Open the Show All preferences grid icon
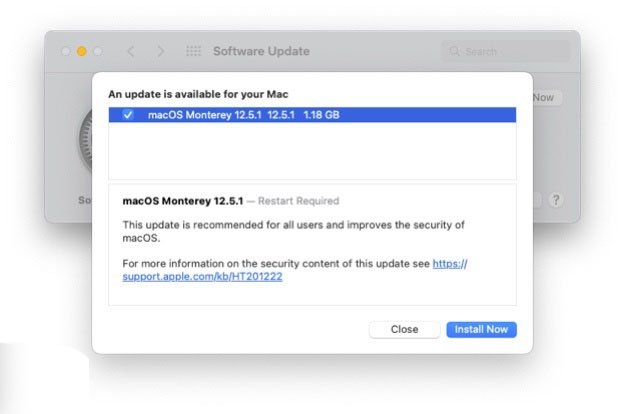Screen dimensions: 626x414 pyautogui.click(x=193, y=51)
